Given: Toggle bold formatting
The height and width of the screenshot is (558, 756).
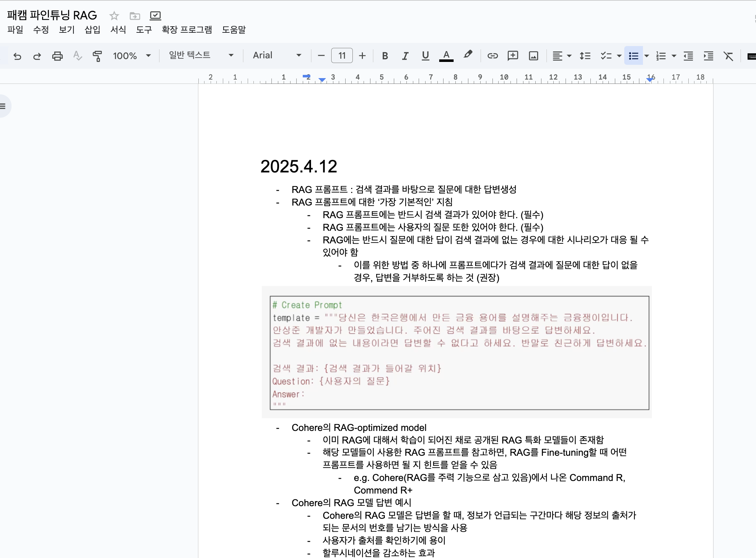Looking at the screenshot, I should click(x=385, y=56).
